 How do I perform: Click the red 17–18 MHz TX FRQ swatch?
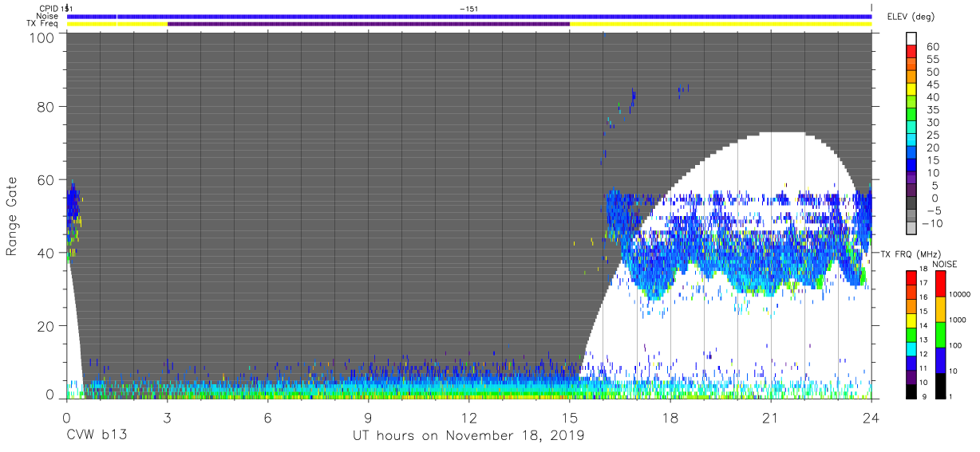coord(912,277)
